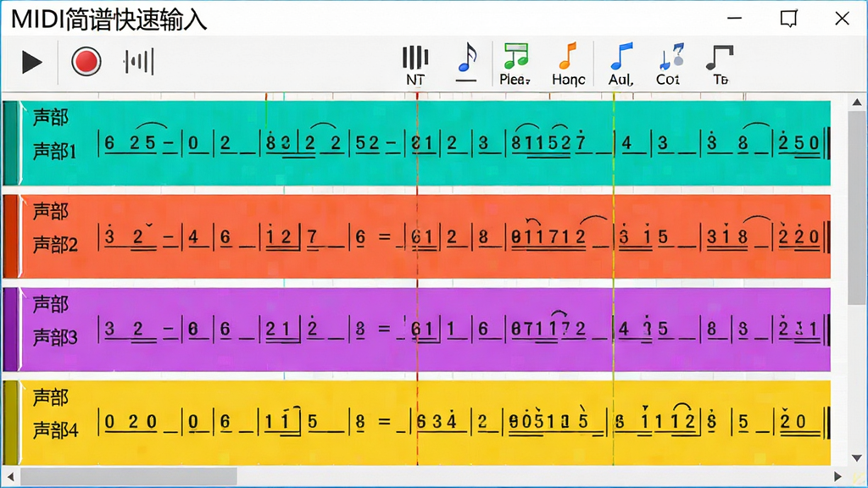Screen dimensions: 868x488
Task: Click the vertical scrollbar thumb
Action: point(857,208)
